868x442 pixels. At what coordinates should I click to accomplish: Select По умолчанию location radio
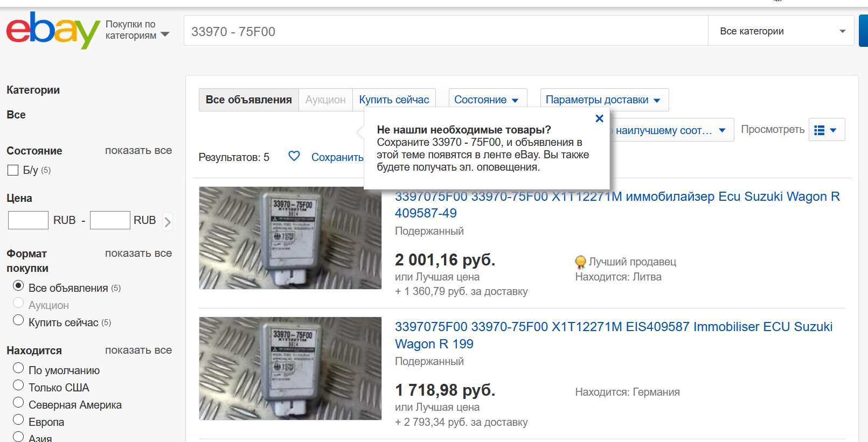(18, 368)
